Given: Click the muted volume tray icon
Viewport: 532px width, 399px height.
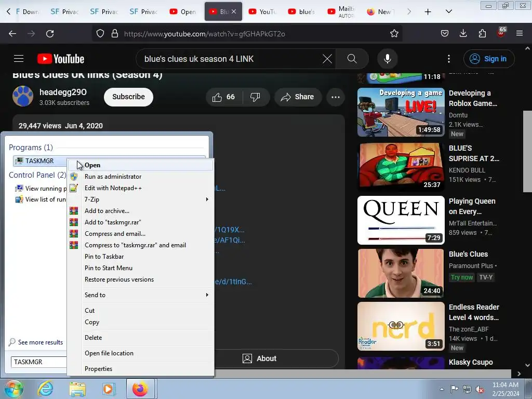Looking at the screenshot, I should click(x=480, y=389).
